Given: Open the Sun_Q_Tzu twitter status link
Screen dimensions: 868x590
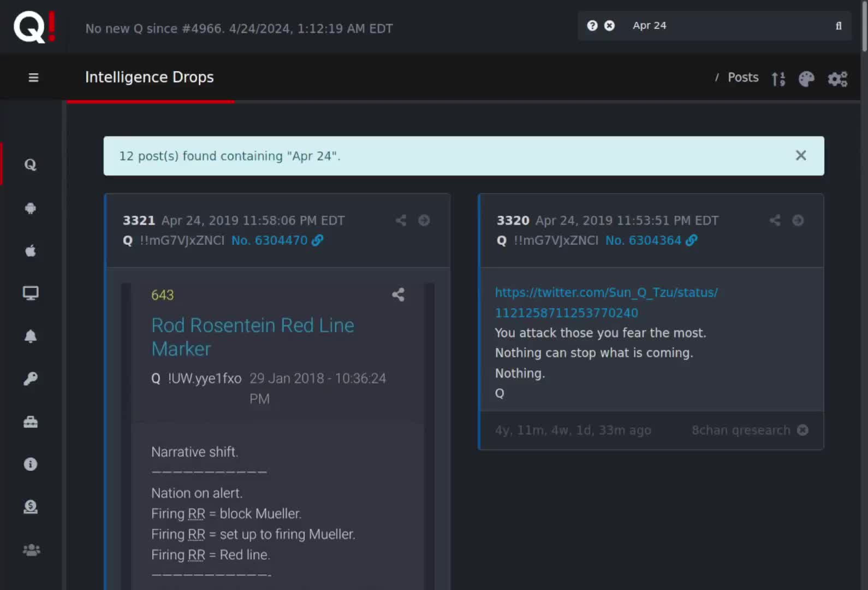Looking at the screenshot, I should (606, 302).
